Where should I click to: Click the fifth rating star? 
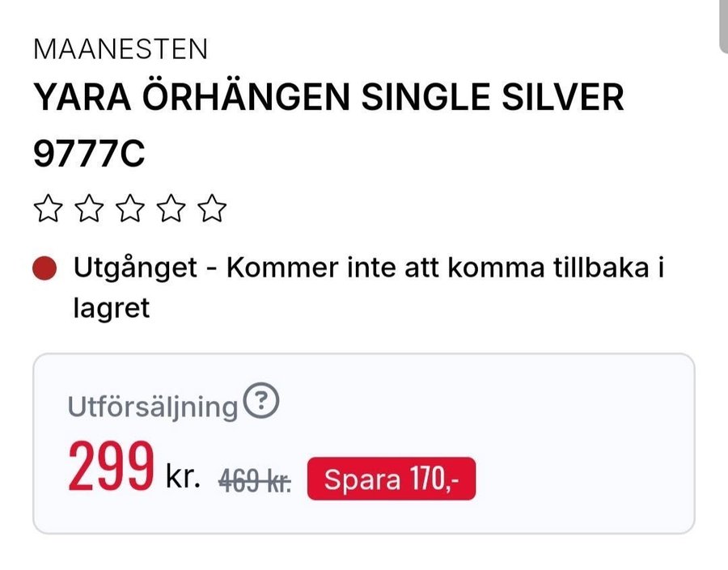[x=212, y=209]
